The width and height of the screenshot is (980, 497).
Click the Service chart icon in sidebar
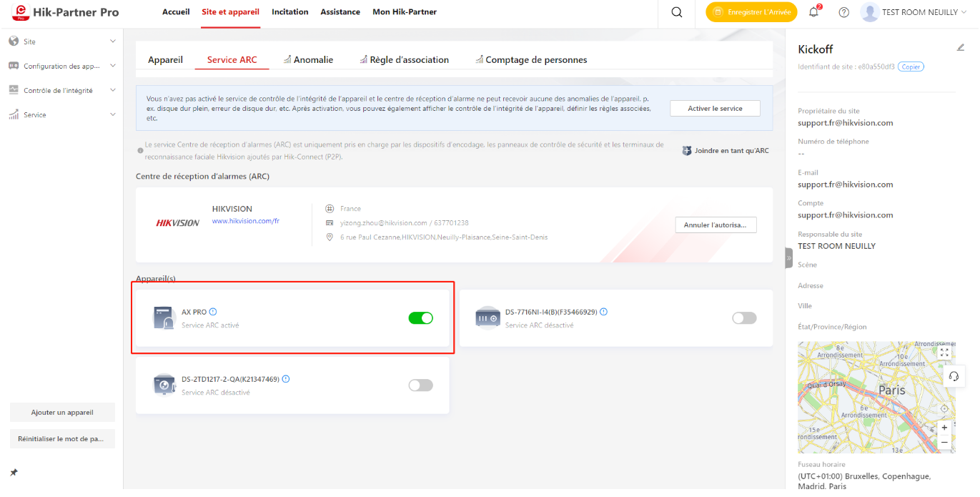(x=14, y=114)
